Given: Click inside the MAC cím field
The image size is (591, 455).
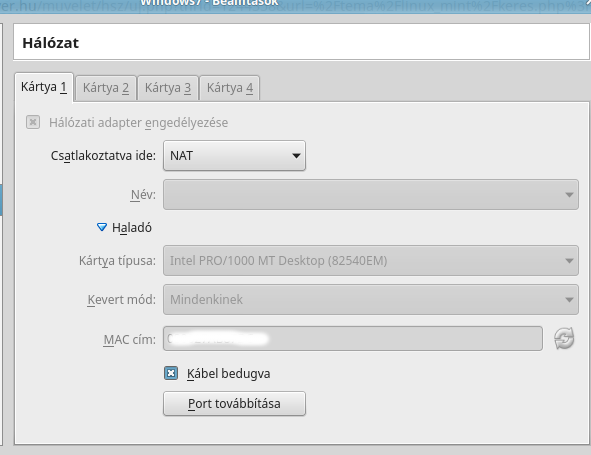Looking at the screenshot, I should coord(353,339).
